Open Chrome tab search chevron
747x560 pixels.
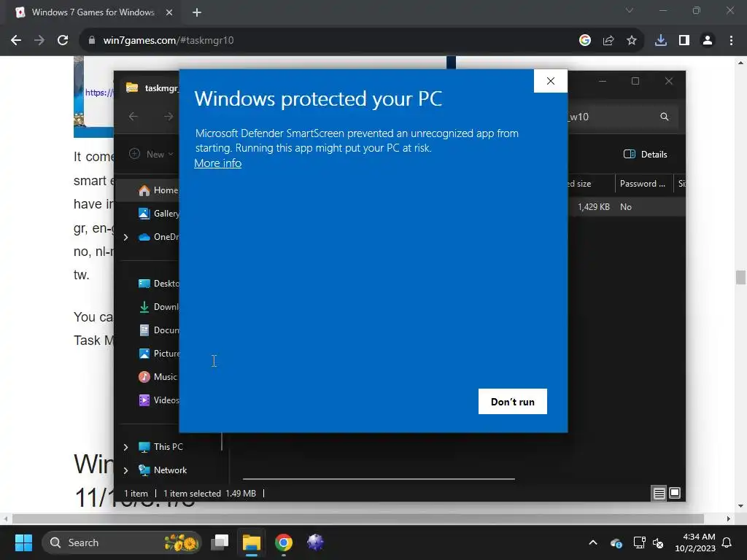630,10
